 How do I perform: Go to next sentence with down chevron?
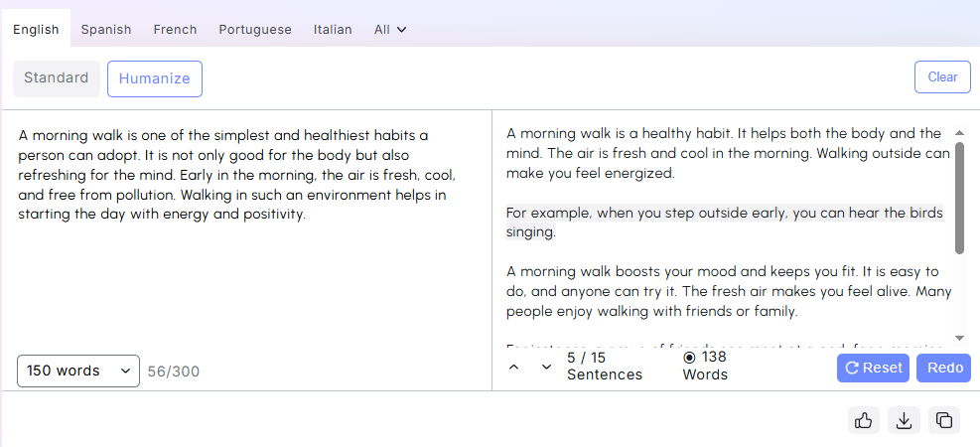click(x=546, y=368)
